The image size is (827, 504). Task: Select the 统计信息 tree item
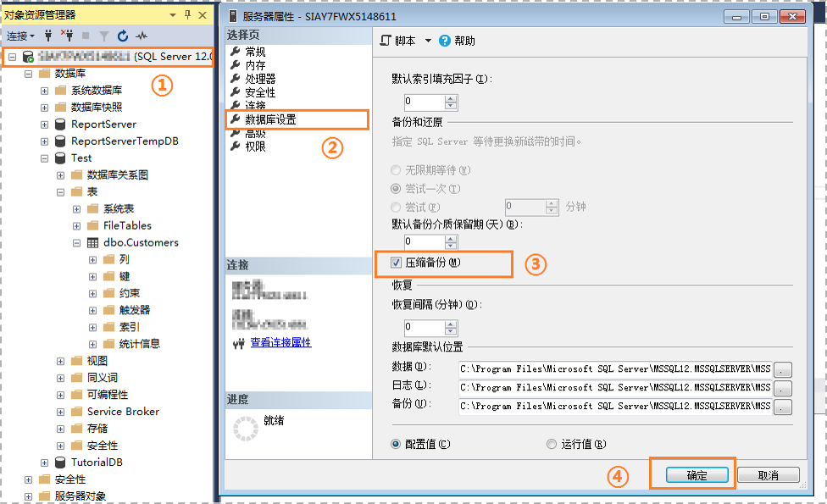[139, 344]
